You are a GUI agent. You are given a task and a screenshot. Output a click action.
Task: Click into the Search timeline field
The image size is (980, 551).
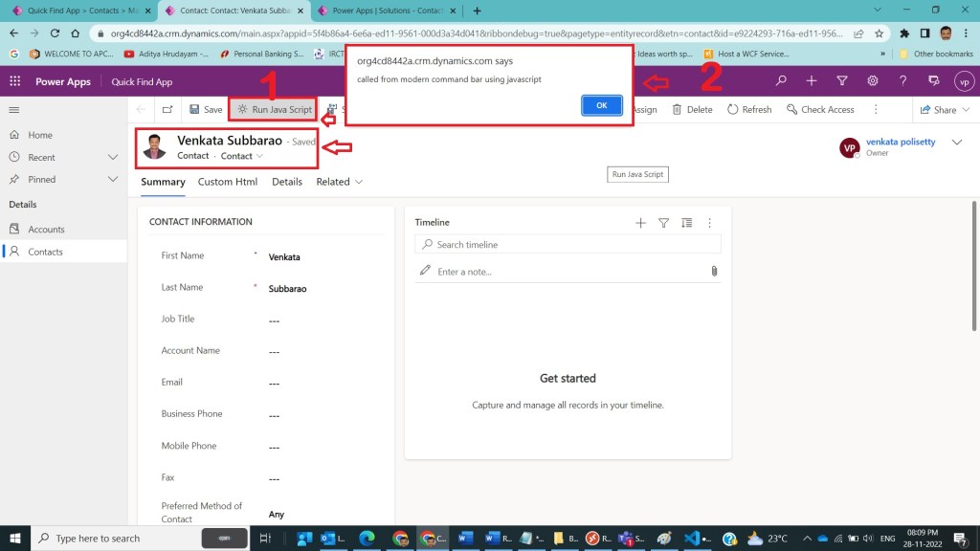click(x=574, y=245)
